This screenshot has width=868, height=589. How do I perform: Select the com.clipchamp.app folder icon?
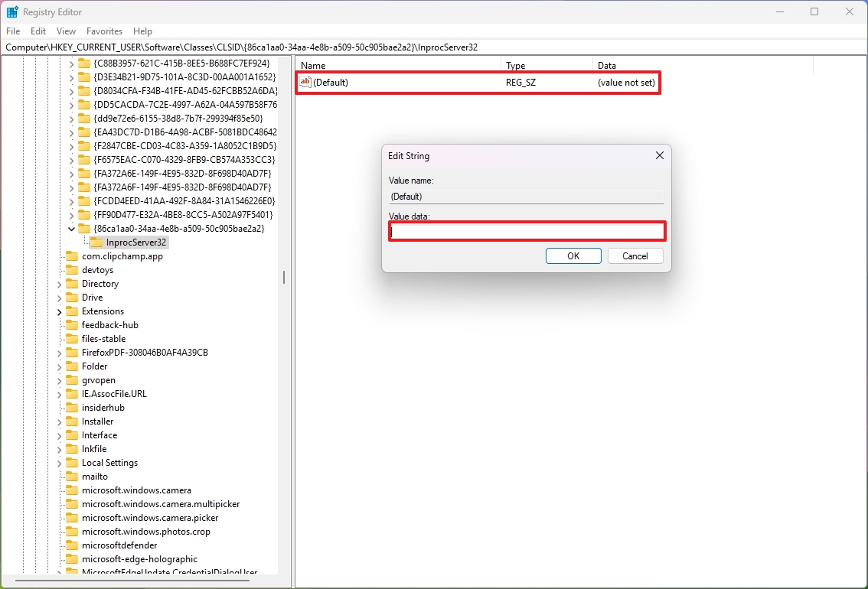pos(72,255)
